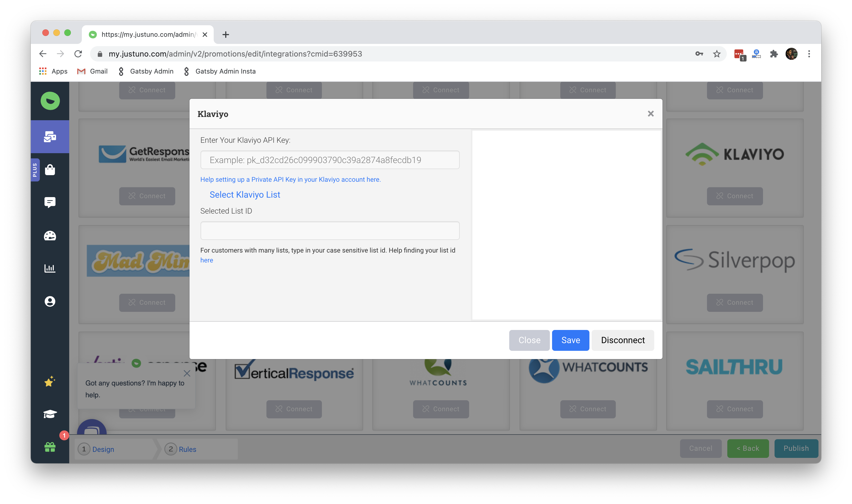852x504 pixels.
Task: Dismiss the Klaviyo dialog with X
Action: 650,114
